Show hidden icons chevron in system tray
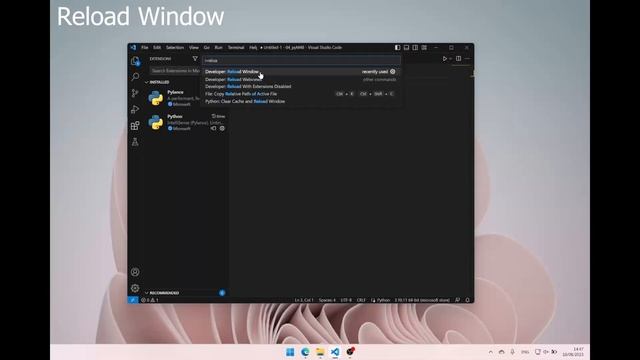Screen dimensions: 640x360 [x=491, y=352]
